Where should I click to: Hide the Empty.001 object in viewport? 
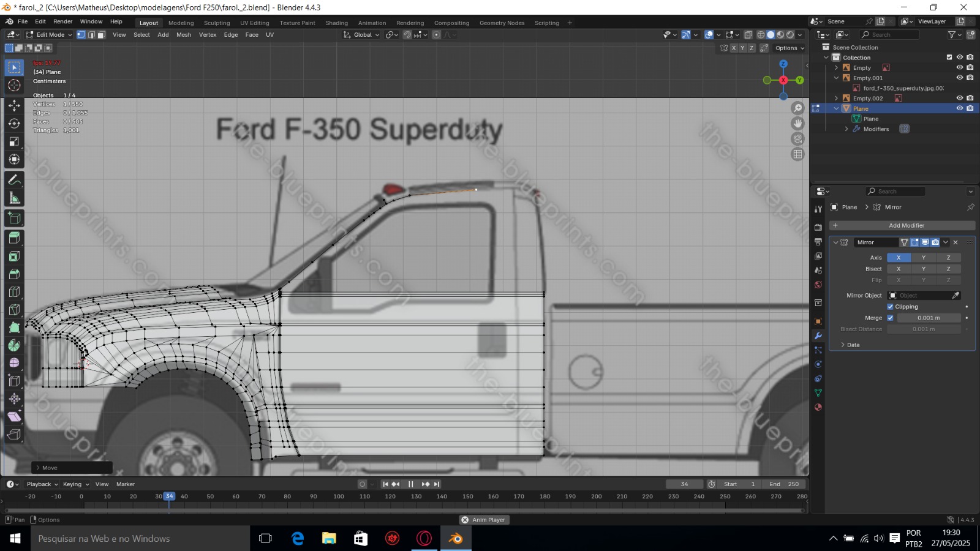pos(960,78)
